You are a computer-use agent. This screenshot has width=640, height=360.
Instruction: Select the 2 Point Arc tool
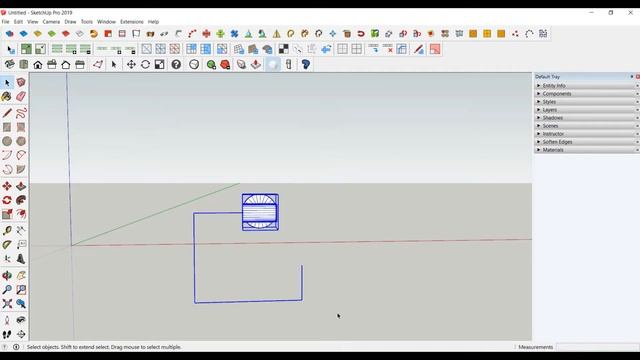[x=21, y=155]
